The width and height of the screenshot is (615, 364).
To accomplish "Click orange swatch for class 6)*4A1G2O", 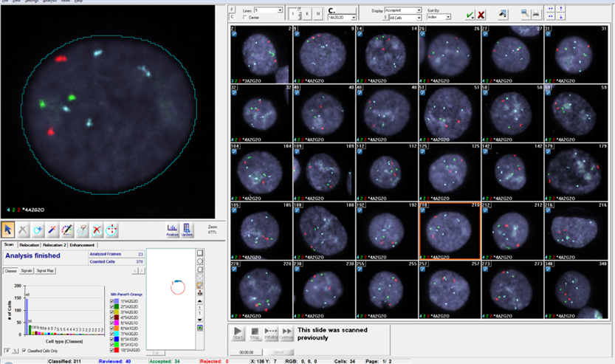I will point(117,329).
